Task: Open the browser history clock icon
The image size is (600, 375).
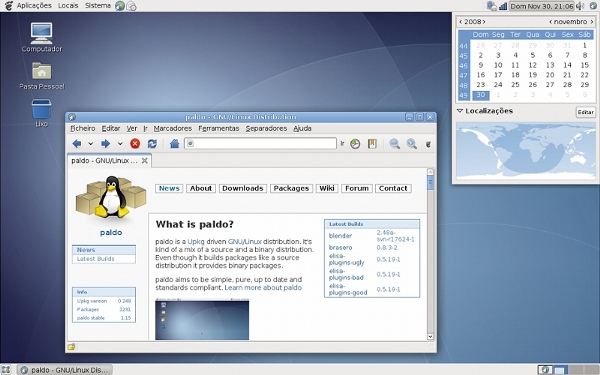Action: [x=355, y=143]
